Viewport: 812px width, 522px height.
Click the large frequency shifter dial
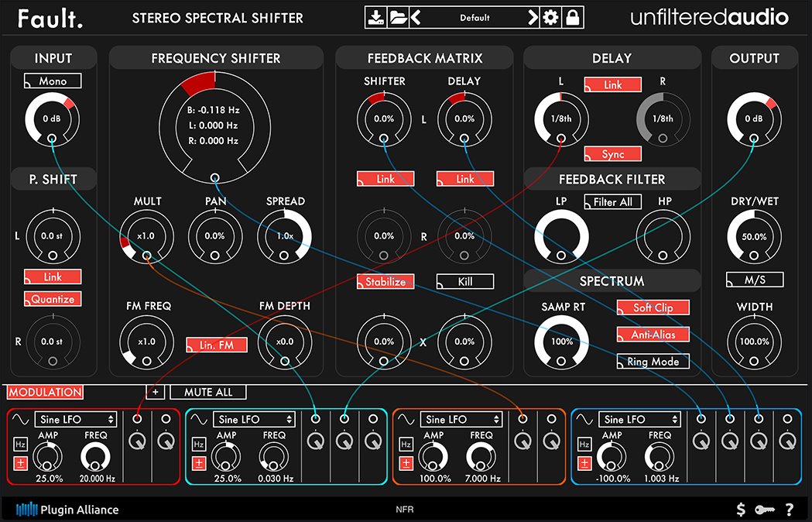pos(214,126)
